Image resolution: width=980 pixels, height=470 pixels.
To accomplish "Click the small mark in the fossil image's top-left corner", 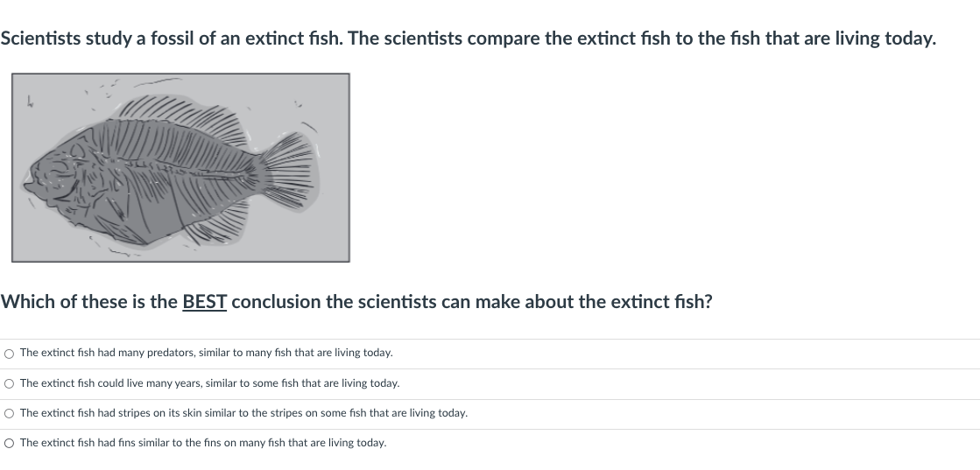I will click(x=28, y=102).
